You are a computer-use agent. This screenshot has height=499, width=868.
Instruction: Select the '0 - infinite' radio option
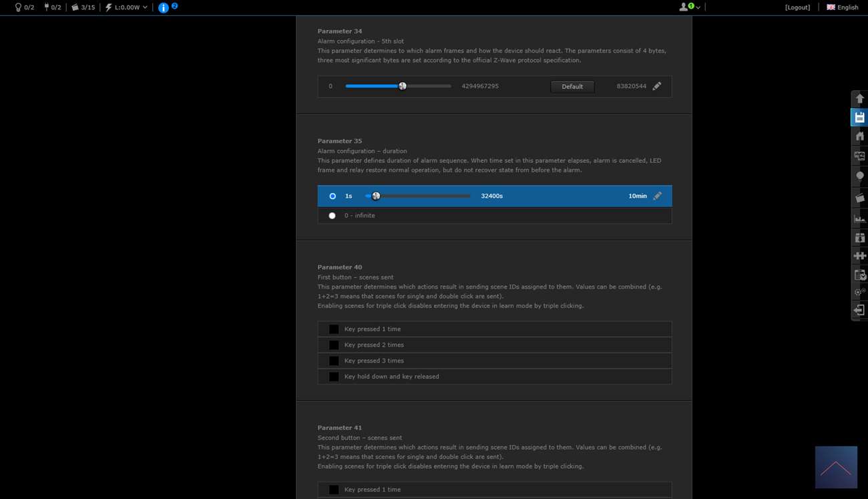click(x=333, y=216)
